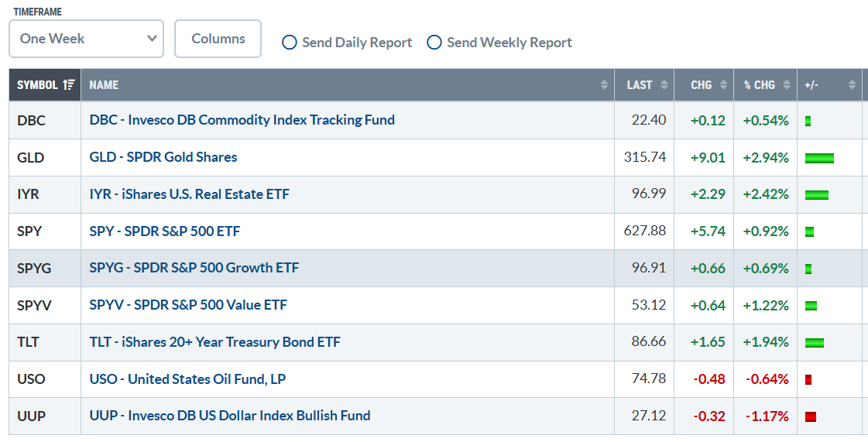The height and width of the screenshot is (442, 868).
Task: Sort by SYMBOL column sort icon
Action: point(69,84)
